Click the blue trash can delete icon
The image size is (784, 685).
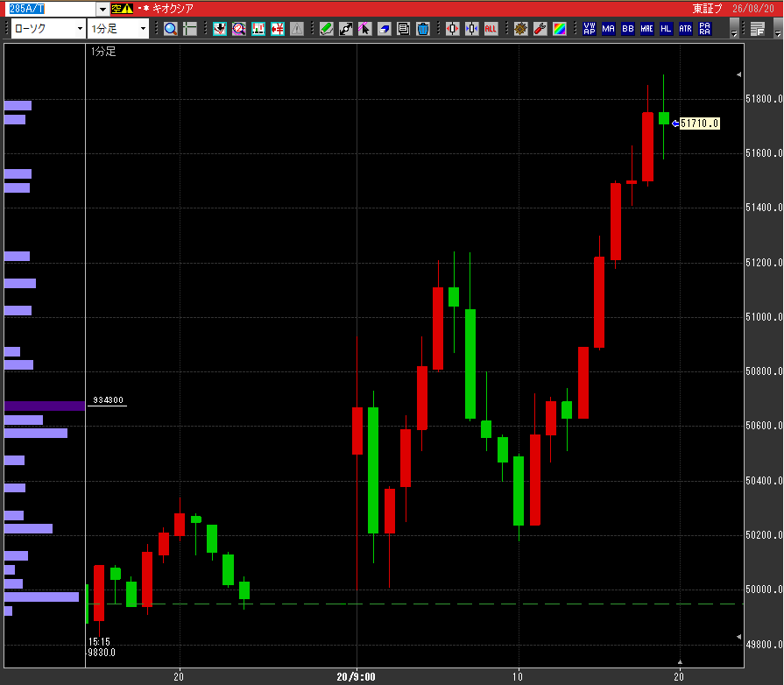coord(422,29)
